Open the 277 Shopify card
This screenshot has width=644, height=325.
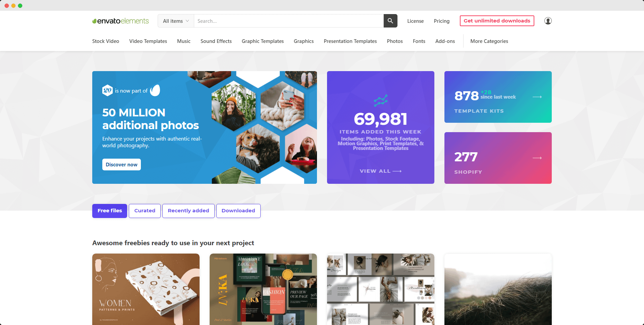pos(498,158)
